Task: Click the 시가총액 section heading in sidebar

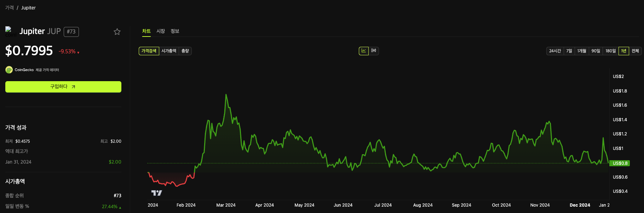Action: pyautogui.click(x=15, y=181)
